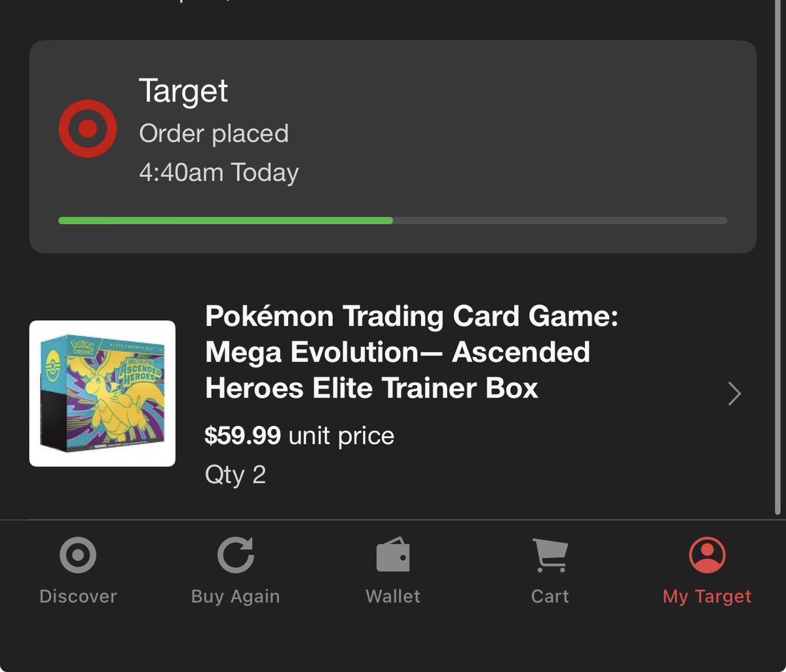786x672 pixels.
Task: Go to the Cart tab
Action: click(550, 570)
